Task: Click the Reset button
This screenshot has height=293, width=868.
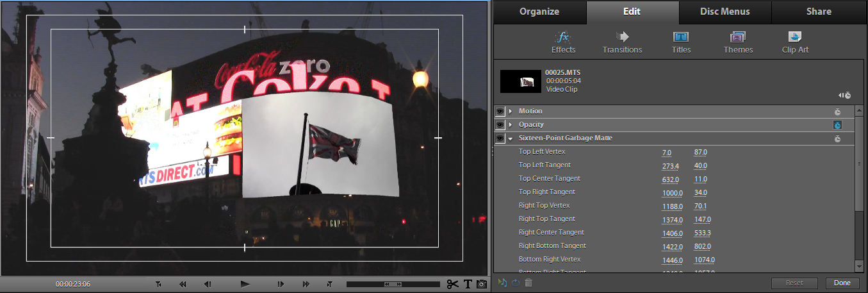Action: (x=794, y=283)
